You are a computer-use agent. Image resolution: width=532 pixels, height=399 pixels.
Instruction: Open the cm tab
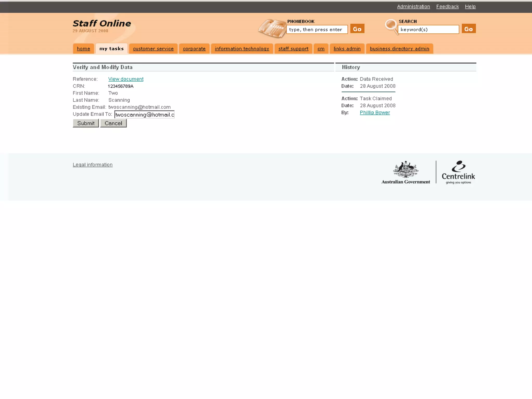click(321, 49)
